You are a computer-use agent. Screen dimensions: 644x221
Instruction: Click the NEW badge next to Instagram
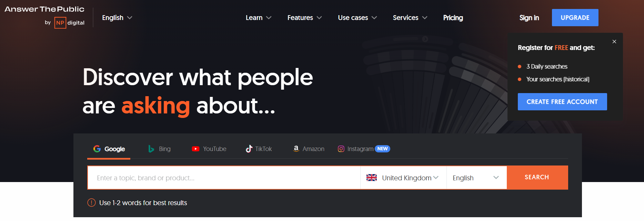tap(382, 149)
